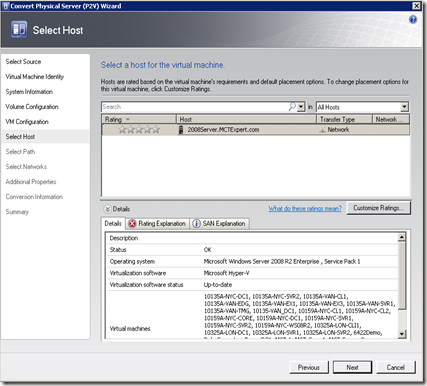
Task: Switch to the Rating Explanation tab
Action: tap(158, 223)
